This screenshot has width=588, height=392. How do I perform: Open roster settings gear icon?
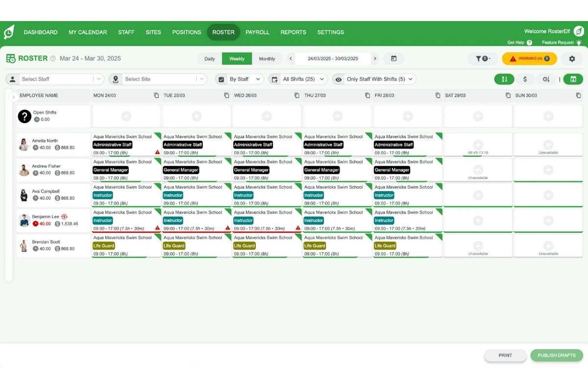[572, 59]
